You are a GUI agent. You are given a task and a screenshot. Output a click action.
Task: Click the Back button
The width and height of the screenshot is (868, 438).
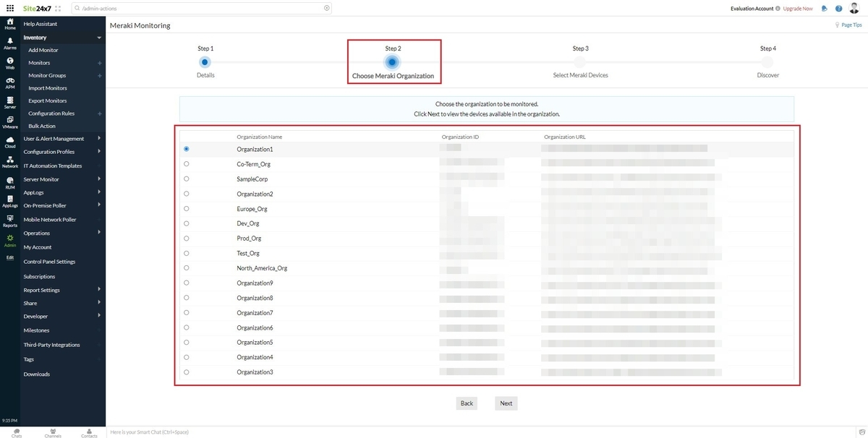point(467,403)
